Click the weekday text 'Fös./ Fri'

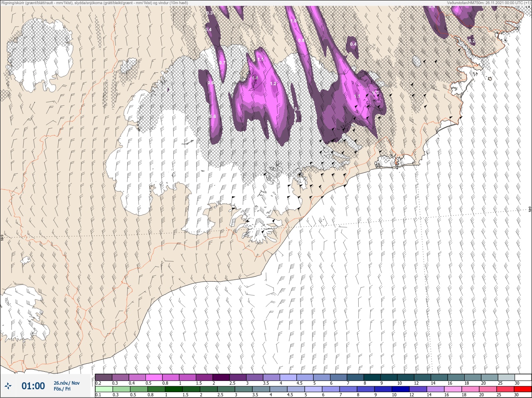[x=62, y=389]
